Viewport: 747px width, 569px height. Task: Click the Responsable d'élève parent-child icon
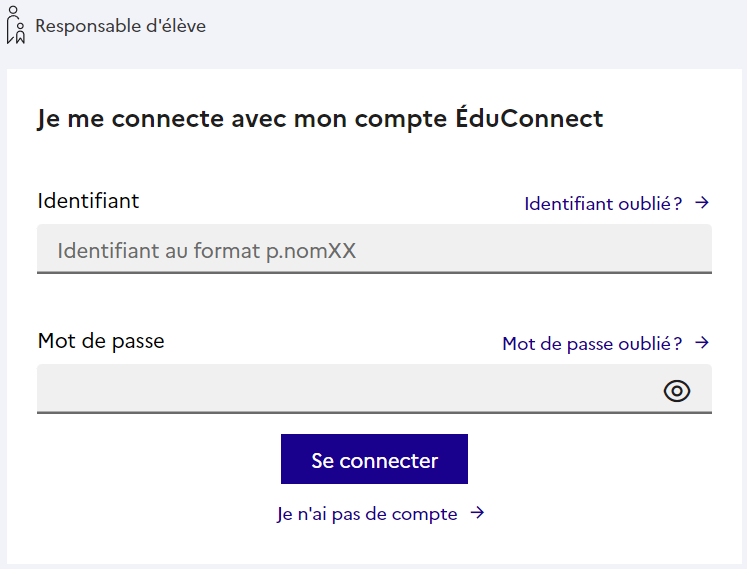click(x=16, y=25)
